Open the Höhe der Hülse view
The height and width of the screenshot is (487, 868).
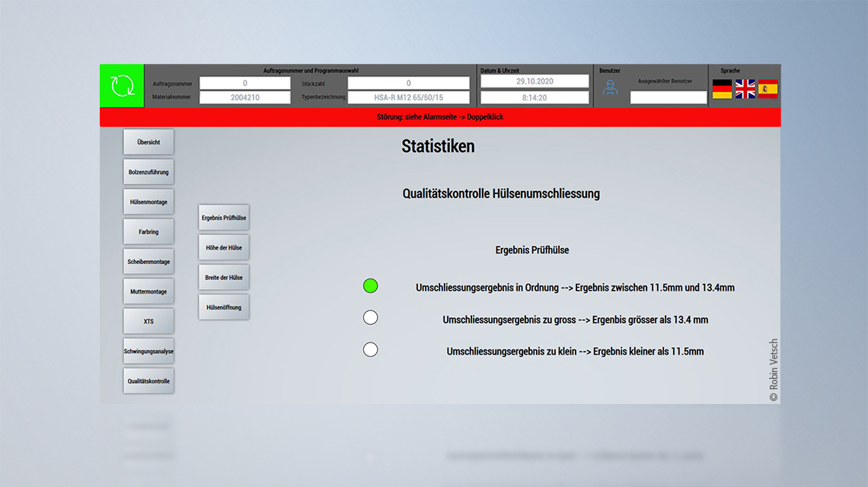click(x=223, y=247)
